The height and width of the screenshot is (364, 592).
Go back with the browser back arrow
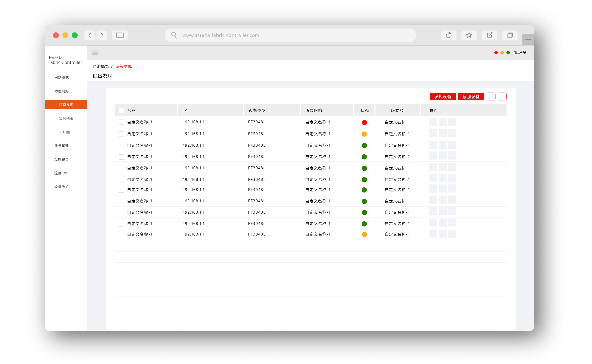pyautogui.click(x=90, y=35)
